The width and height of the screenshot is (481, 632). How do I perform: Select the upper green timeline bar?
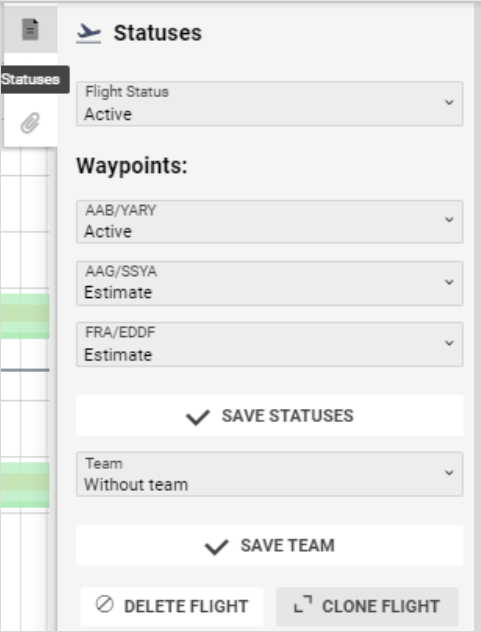point(25,316)
